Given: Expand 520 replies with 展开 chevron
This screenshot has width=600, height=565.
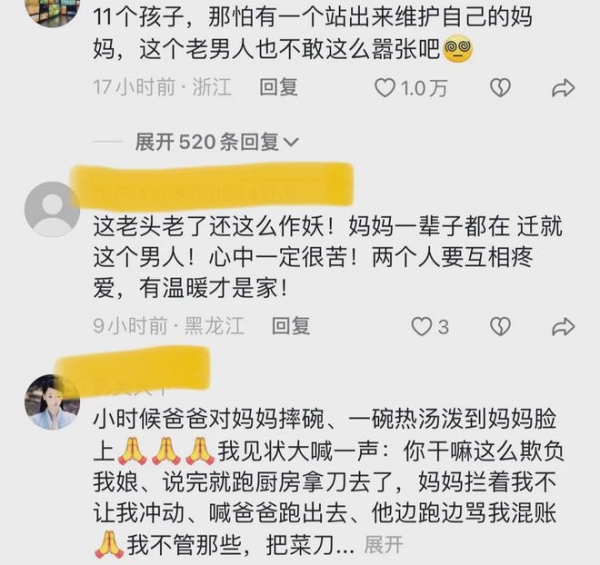Looking at the screenshot, I should pyautogui.click(x=217, y=142).
